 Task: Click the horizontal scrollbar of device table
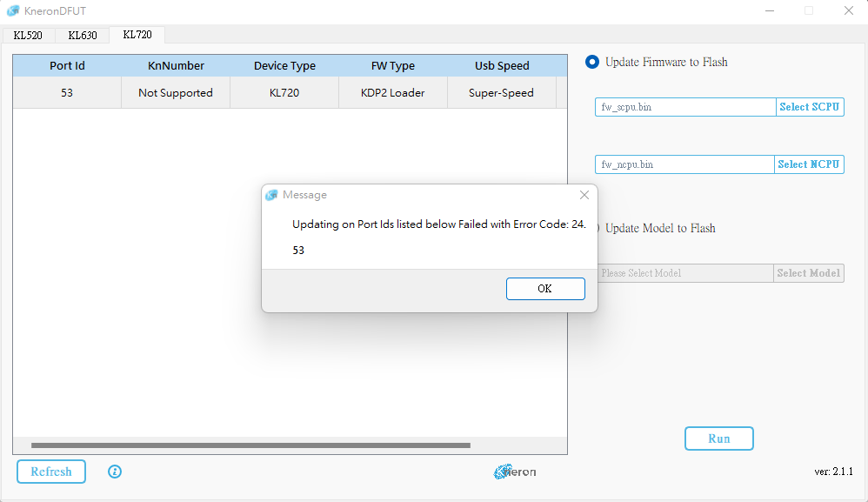coord(250,445)
